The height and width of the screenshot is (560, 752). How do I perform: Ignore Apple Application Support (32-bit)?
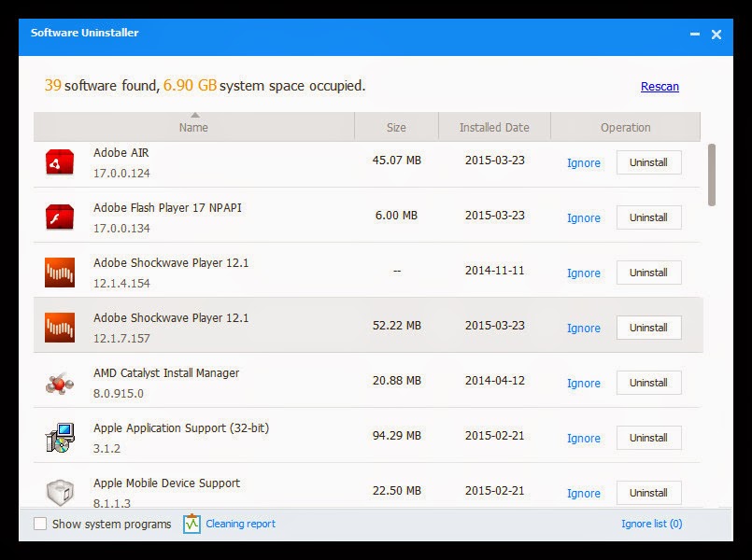click(584, 439)
